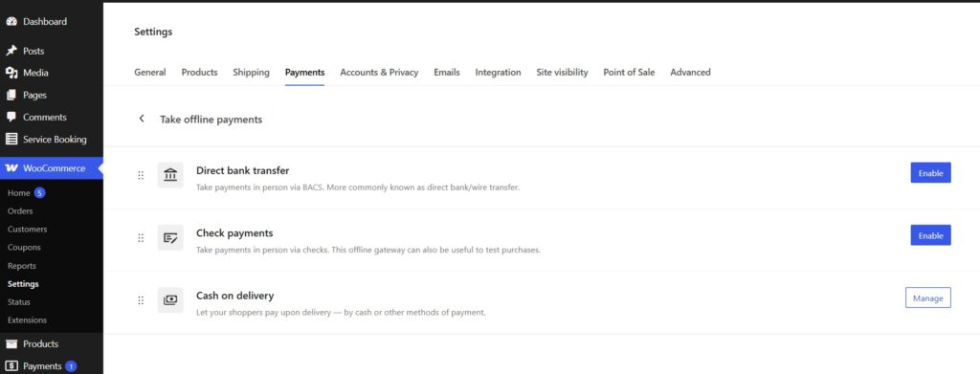Click the Cash on delivery icon
This screenshot has height=374, width=980.
[170, 299]
